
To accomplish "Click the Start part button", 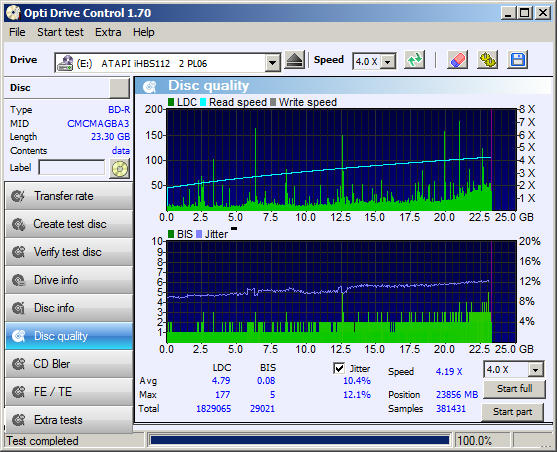I will 512,412.
